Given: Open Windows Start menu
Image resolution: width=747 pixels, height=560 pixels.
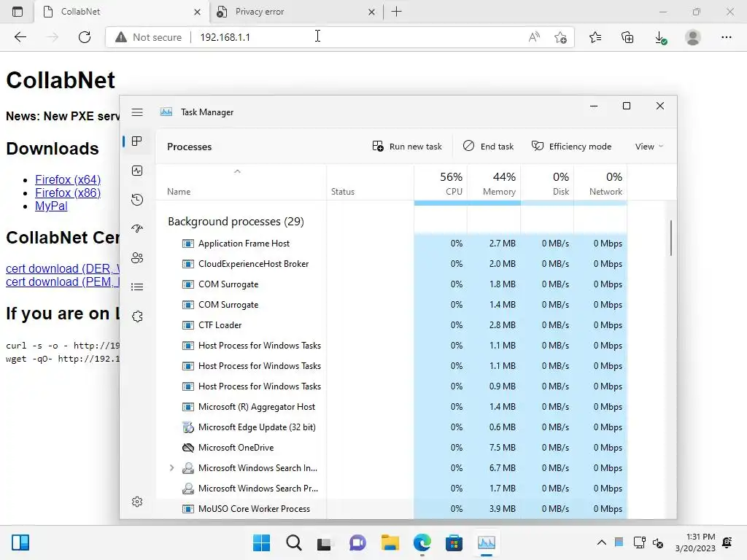Looking at the screenshot, I should point(262,542).
